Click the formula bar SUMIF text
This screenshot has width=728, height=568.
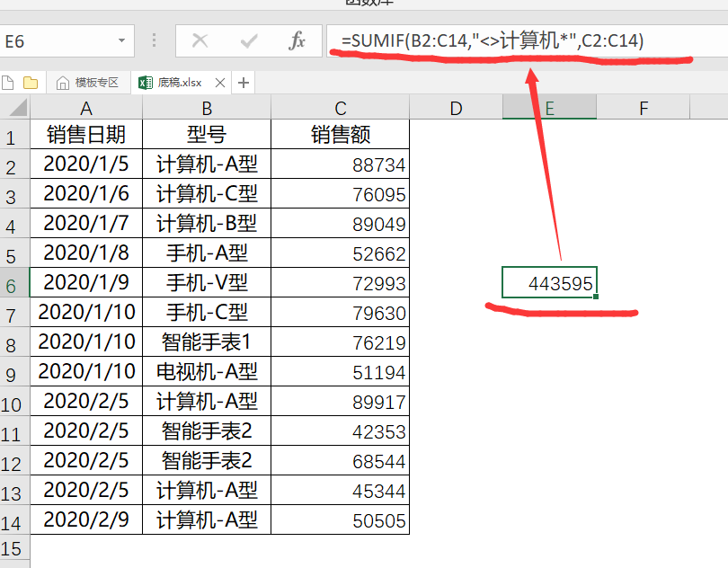(x=493, y=40)
